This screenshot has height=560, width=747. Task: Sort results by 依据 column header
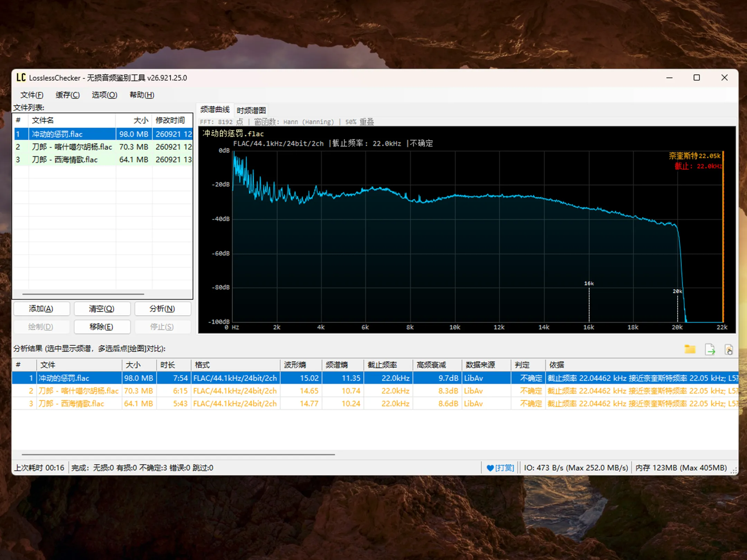(x=642, y=365)
